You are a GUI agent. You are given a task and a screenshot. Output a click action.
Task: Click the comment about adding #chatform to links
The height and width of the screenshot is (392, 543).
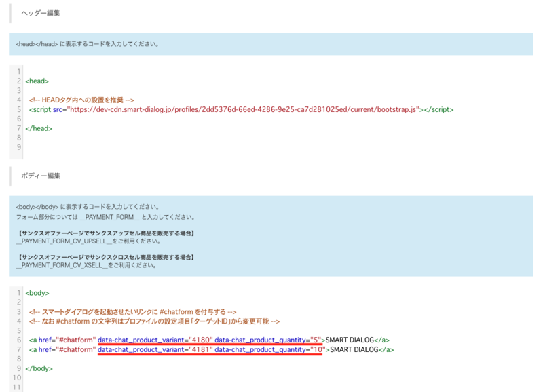(x=132, y=312)
